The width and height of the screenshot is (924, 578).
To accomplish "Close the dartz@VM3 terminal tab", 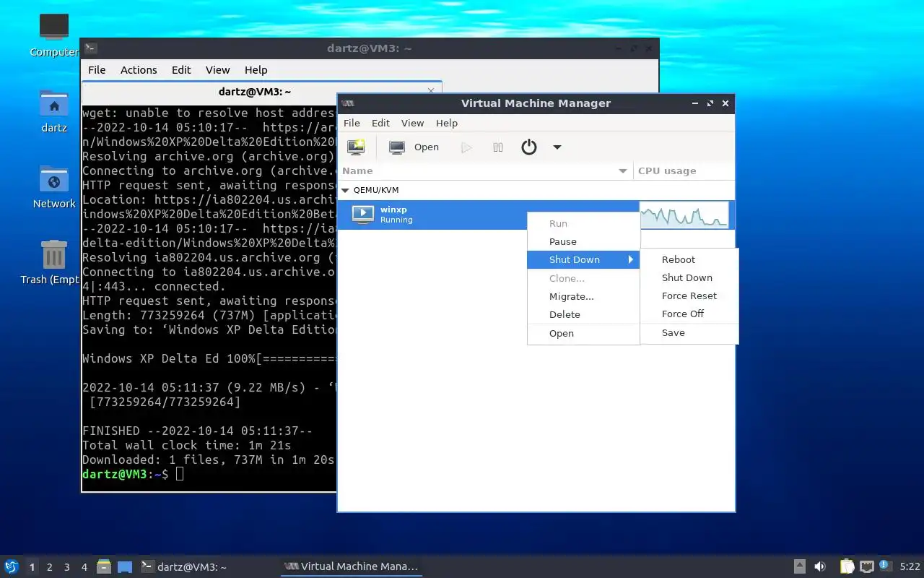I will [x=431, y=91].
